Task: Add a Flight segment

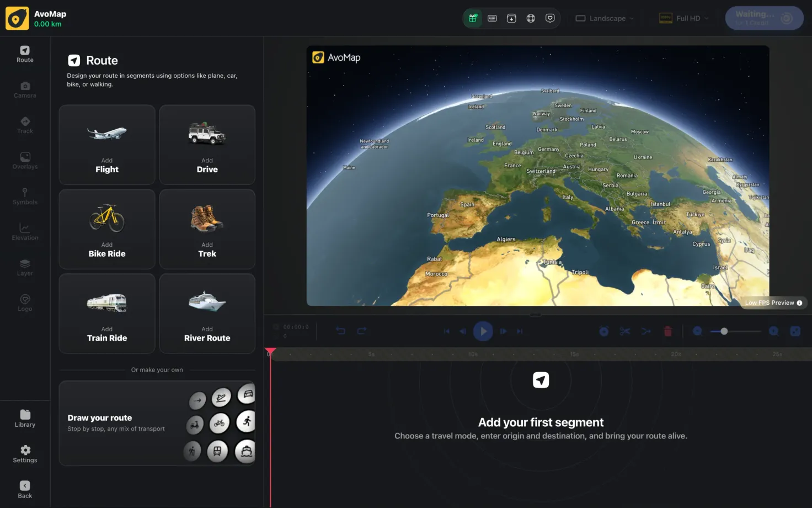Action: [107, 145]
